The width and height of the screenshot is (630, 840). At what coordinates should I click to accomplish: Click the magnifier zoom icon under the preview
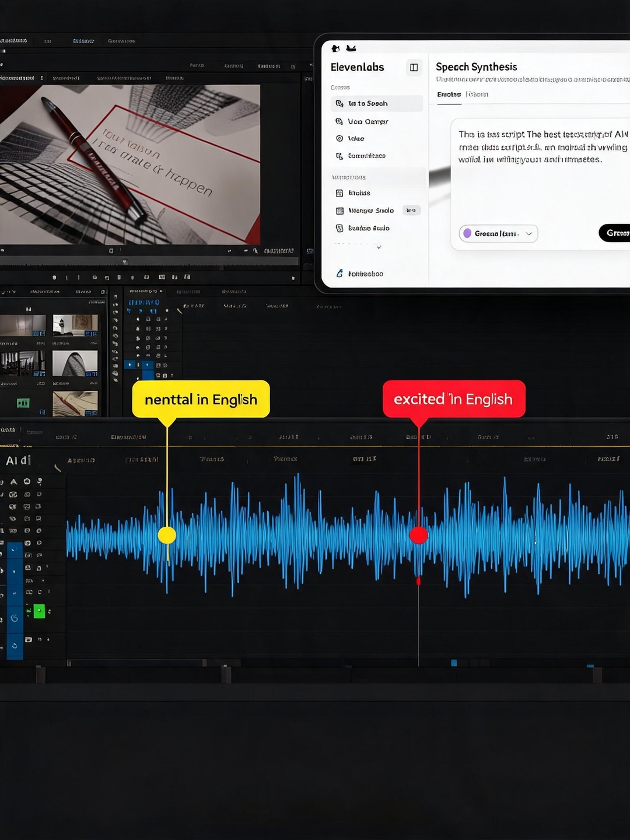pos(255,251)
